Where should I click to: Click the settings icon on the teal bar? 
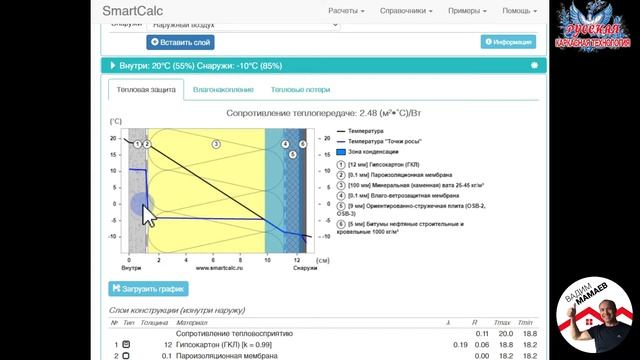coord(534,65)
